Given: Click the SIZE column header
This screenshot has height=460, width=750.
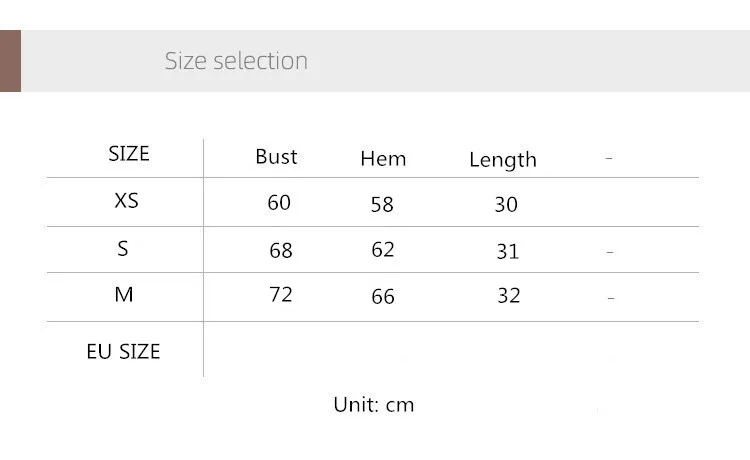Looking at the screenshot, I should point(128,154).
